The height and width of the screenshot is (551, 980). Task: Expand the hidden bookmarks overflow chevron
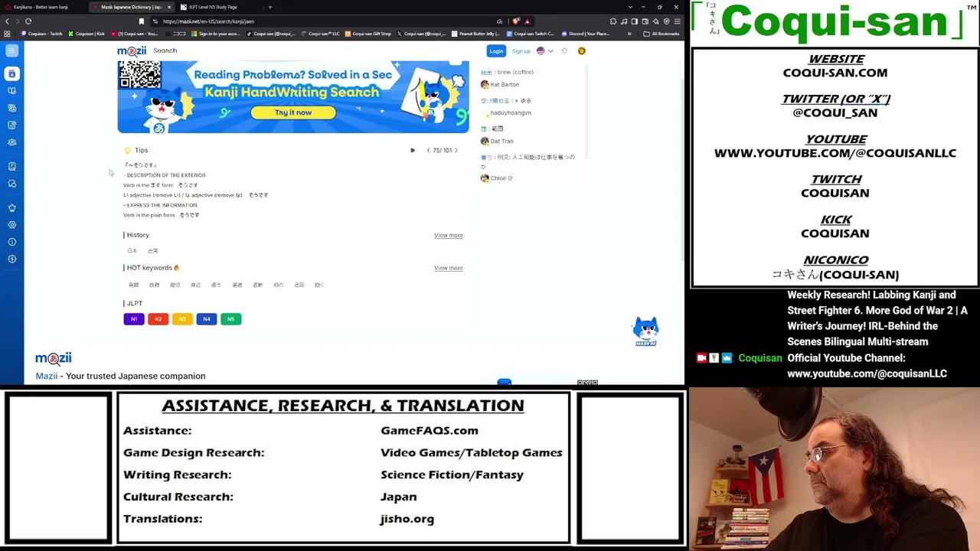pos(629,34)
